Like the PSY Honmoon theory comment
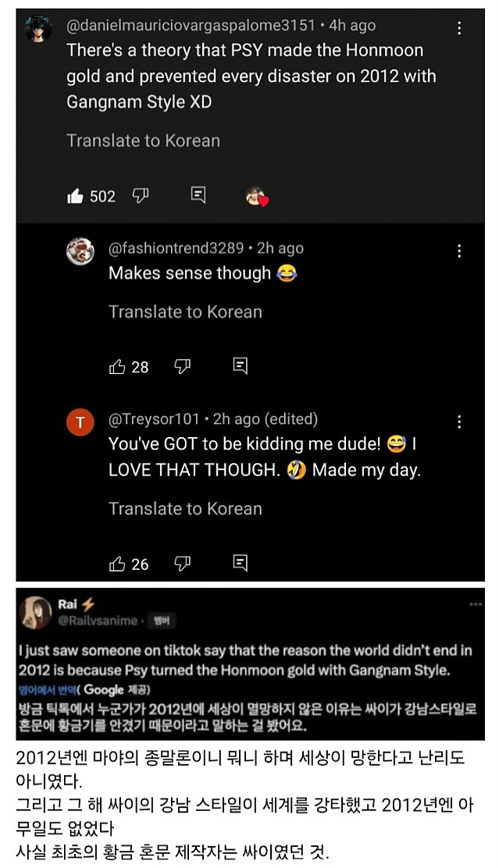This screenshot has height=868, width=499. click(x=76, y=196)
